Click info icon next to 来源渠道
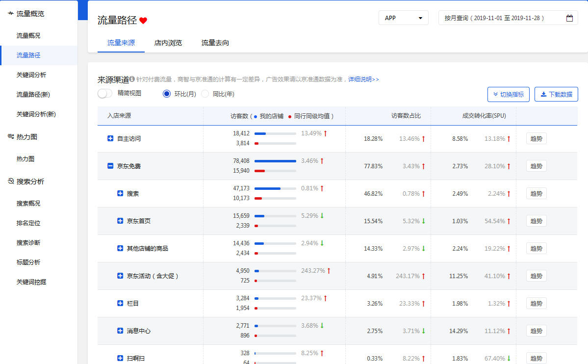This screenshot has width=588, height=364. pyautogui.click(x=132, y=79)
